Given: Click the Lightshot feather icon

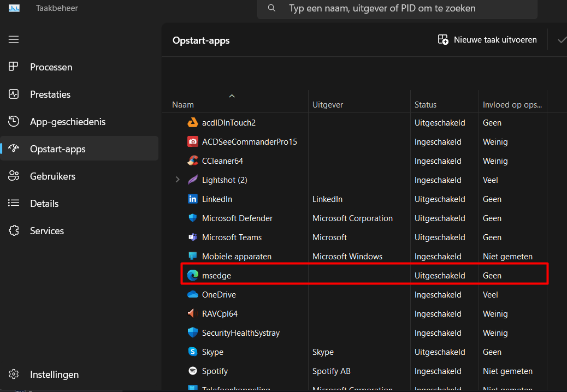Looking at the screenshot, I should pyautogui.click(x=192, y=180).
